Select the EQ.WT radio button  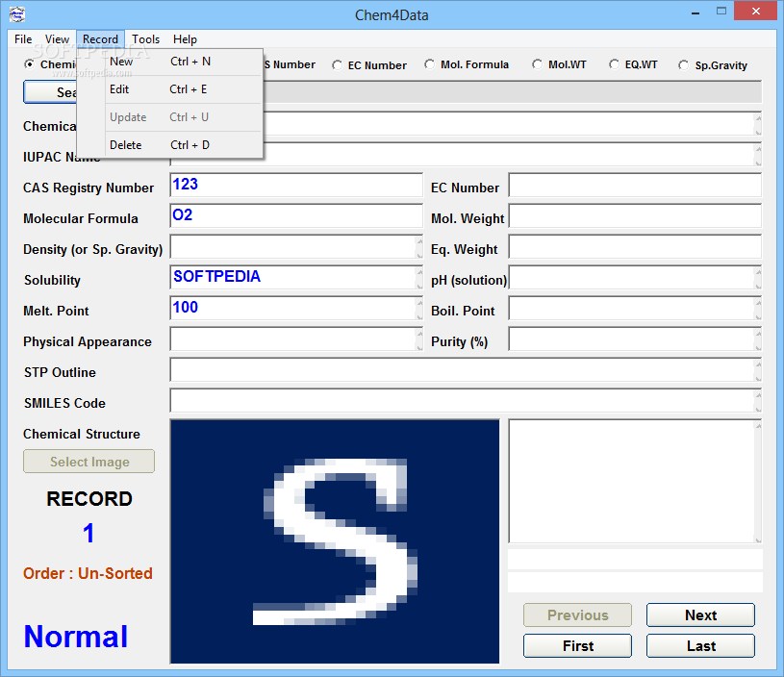pyautogui.click(x=614, y=64)
